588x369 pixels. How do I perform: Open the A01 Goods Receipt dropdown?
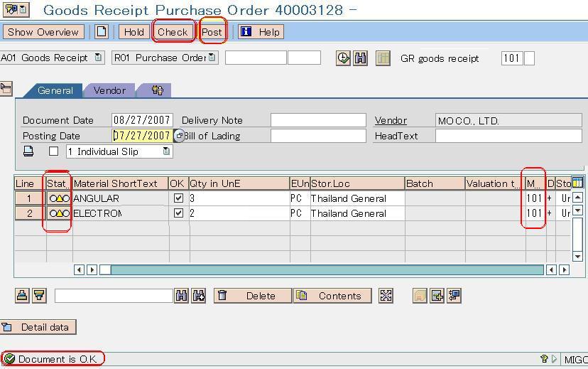pyautogui.click(x=98, y=58)
